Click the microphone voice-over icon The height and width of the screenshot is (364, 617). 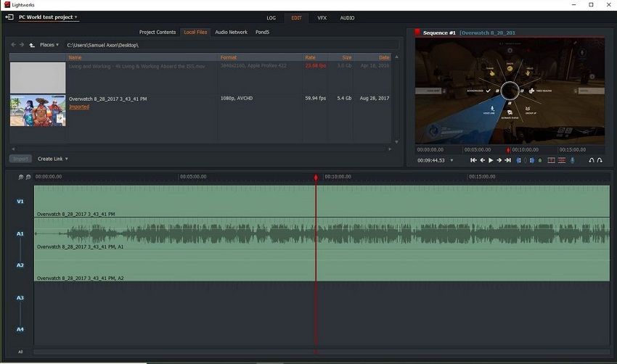573,160
